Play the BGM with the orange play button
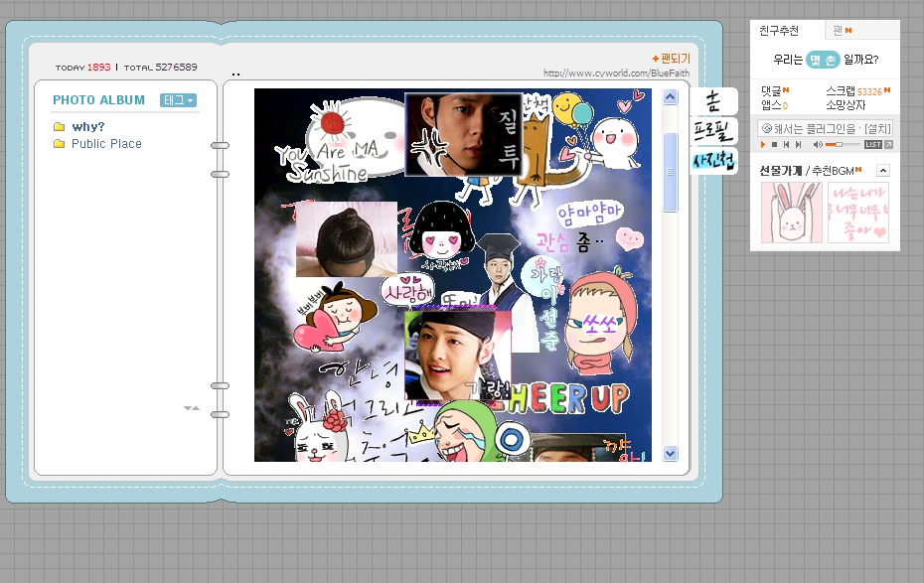This screenshot has width=924, height=583. tap(762, 144)
